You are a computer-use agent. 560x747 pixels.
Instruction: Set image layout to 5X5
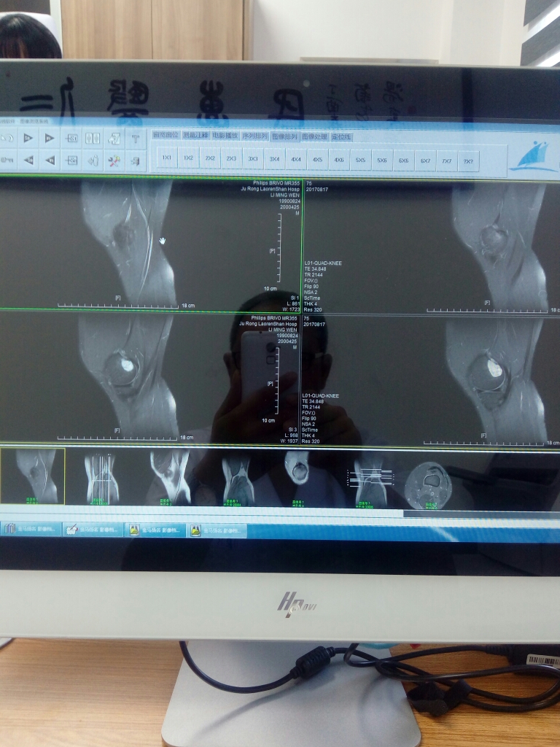(360, 160)
